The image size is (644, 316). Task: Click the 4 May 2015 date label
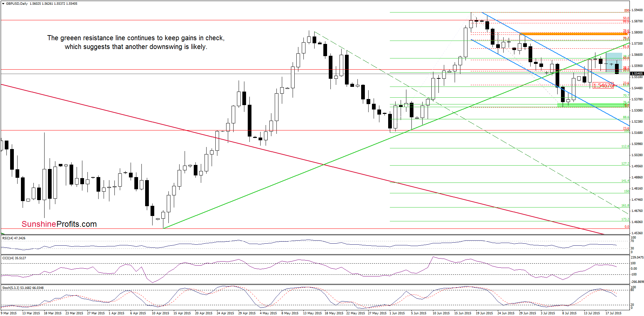(x=268, y=313)
